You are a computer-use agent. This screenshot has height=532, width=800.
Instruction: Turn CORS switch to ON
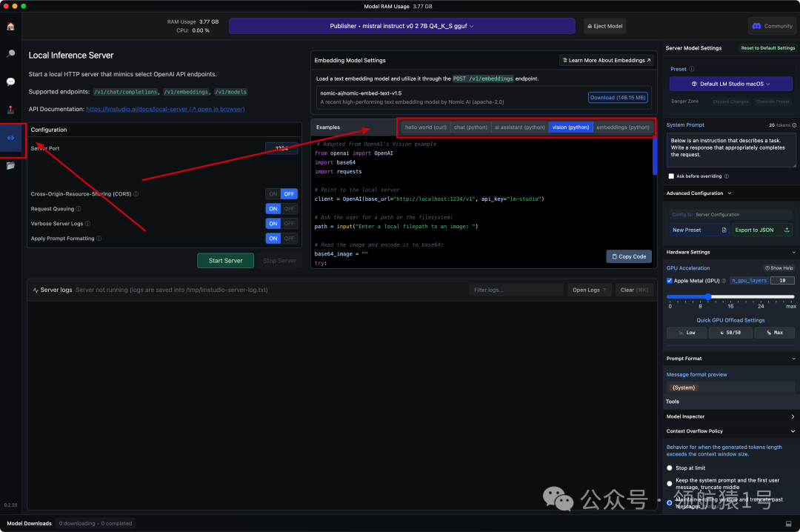coord(273,194)
